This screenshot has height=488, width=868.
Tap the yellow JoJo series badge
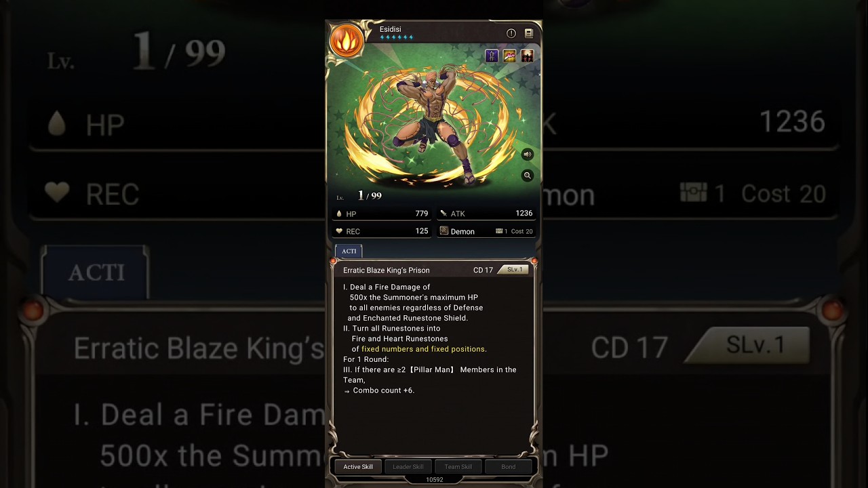click(x=509, y=56)
